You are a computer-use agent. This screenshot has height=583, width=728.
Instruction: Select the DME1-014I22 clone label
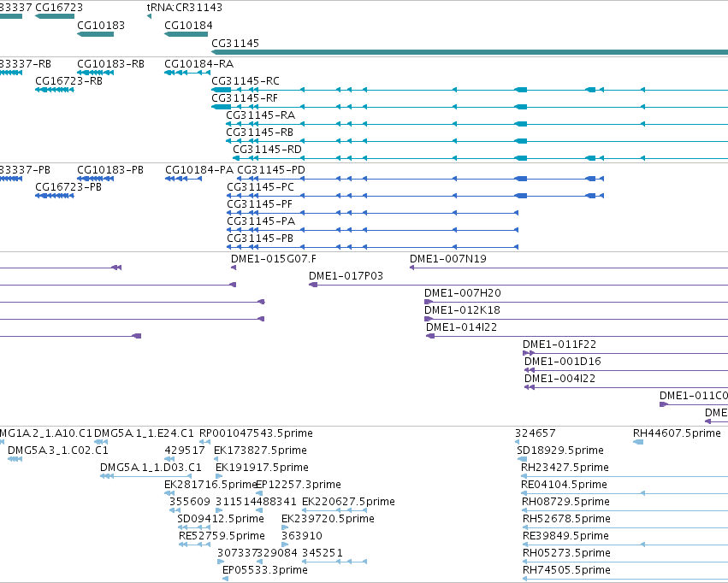(x=461, y=327)
